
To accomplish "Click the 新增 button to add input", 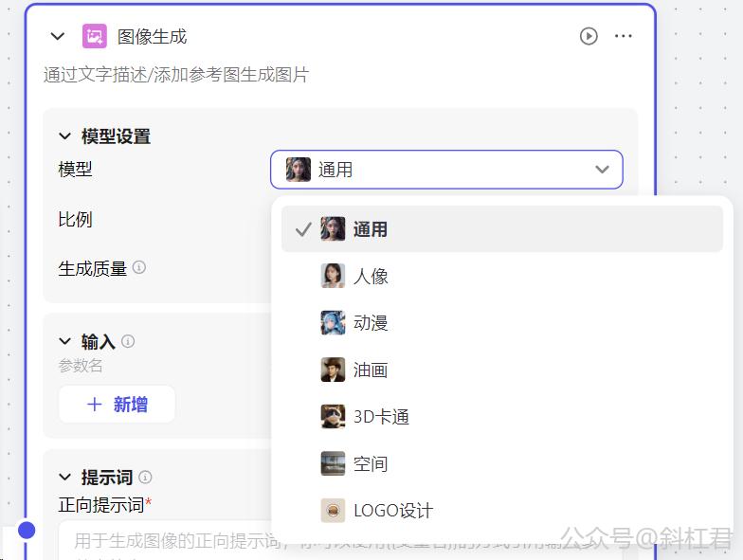I will [117, 404].
